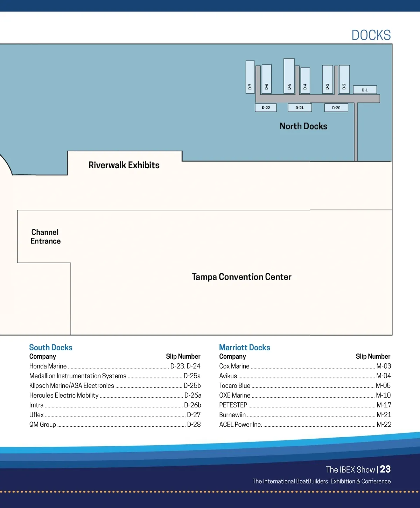Click the D-21 dock slip
The width and height of the screenshot is (420, 508).
(x=300, y=108)
